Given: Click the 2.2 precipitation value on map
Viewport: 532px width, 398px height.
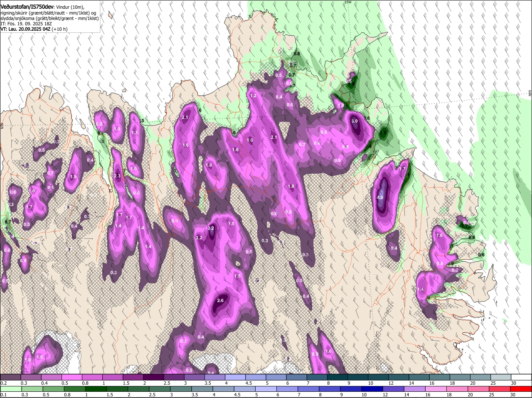Looking at the screenshot, I should (x=199, y=238).
